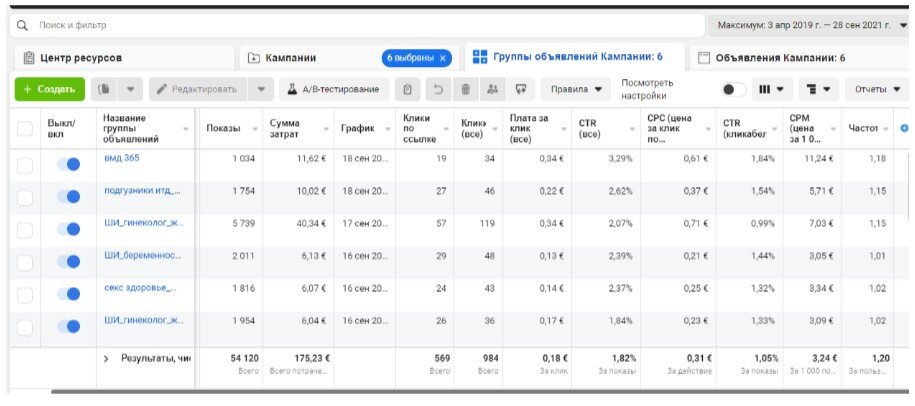Click the total '175,23 €' spend value
The width and height of the screenshot is (915, 406).
coord(310,358)
